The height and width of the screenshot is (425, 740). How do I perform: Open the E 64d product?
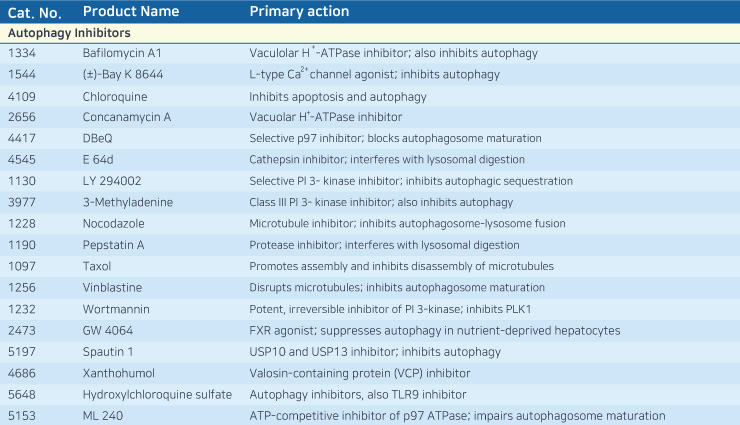point(98,159)
